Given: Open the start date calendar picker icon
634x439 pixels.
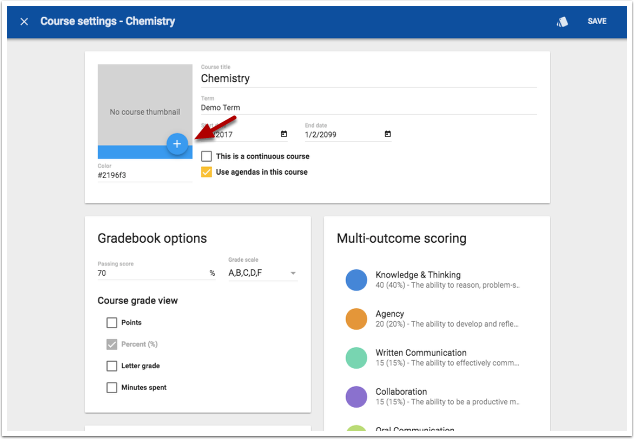Looking at the screenshot, I should pyautogui.click(x=284, y=134).
